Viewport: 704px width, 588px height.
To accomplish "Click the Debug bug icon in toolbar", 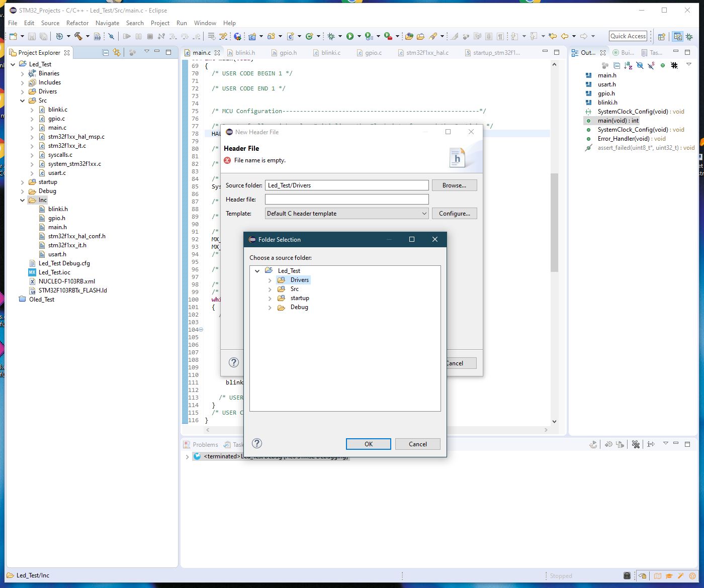I will click(x=331, y=36).
